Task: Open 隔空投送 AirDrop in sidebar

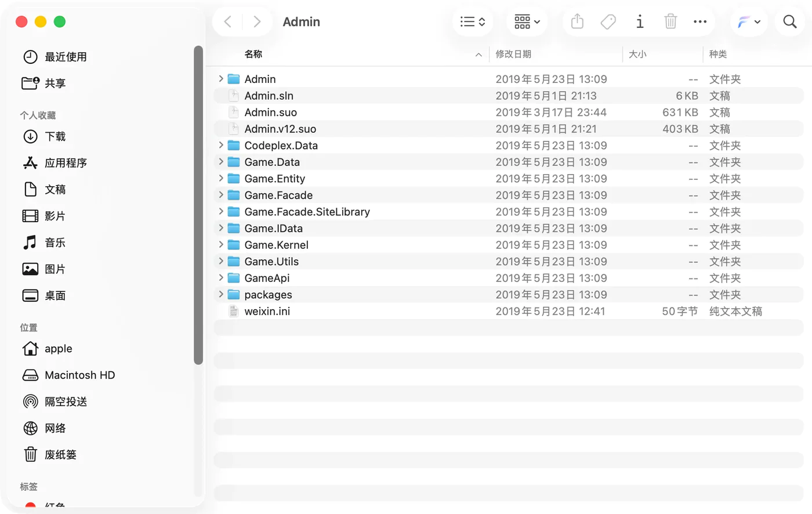Action: (x=54, y=401)
